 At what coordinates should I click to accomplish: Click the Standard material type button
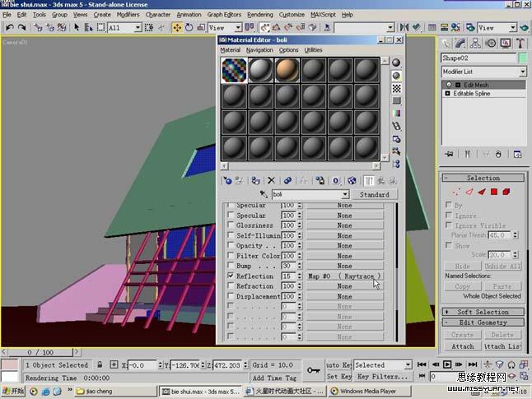pyautogui.click(x=374, y=195)
